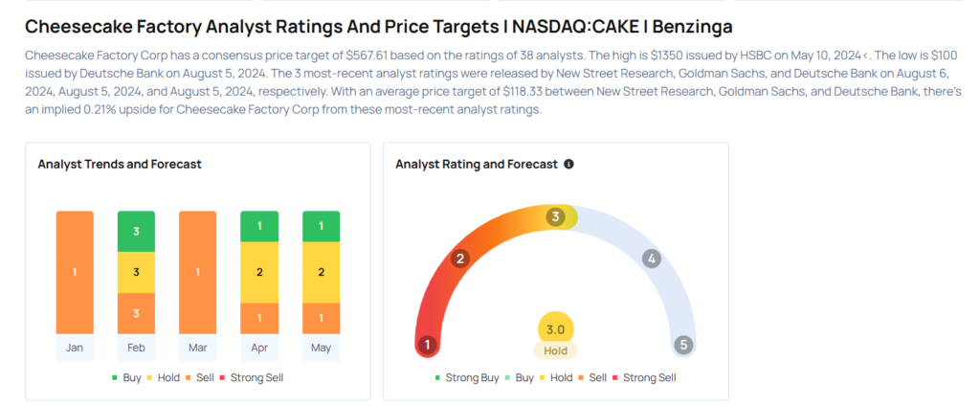The image size is (980, 406).
Task: Toggle the Buy legend in Analyst Trends chart
Action: click(x=126, y=378)
